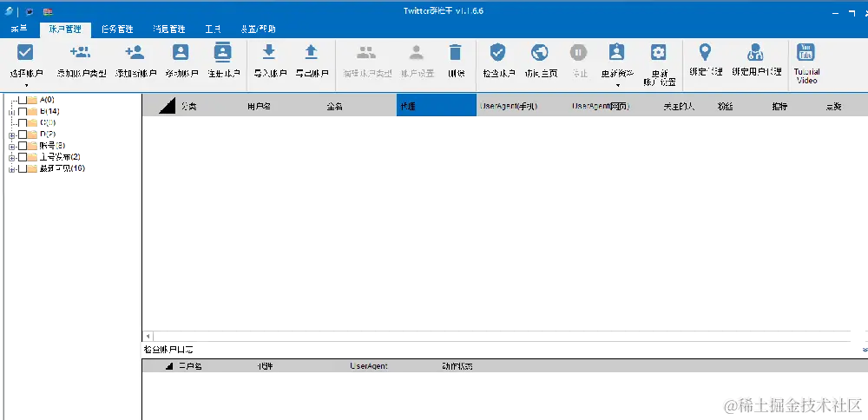This screenshot has width=868, height=420.
Task: Expand the fifth tree folder node (8)
Action: click(11, 146)
